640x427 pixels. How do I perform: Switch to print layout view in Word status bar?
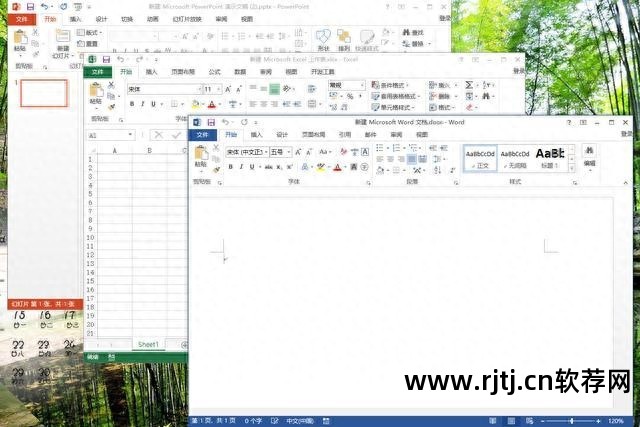click(511, 421)
